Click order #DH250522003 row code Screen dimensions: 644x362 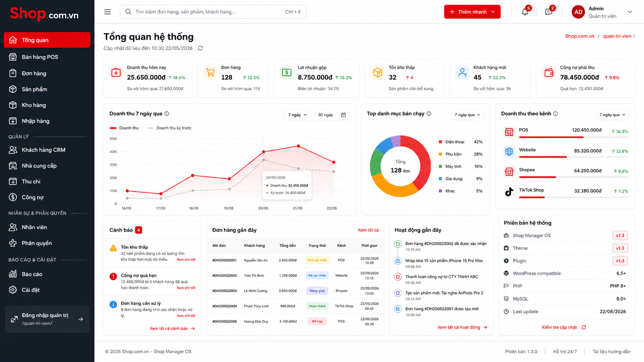(225, 291)
